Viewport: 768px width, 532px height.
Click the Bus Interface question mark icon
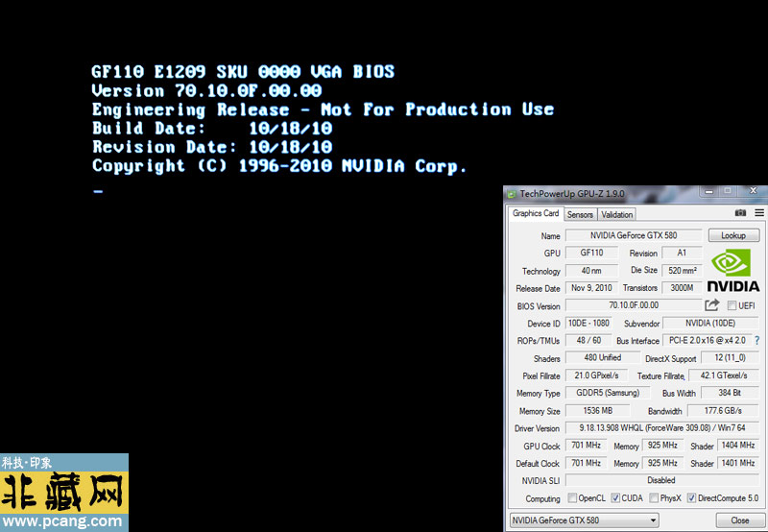click(x=757, y=341)
